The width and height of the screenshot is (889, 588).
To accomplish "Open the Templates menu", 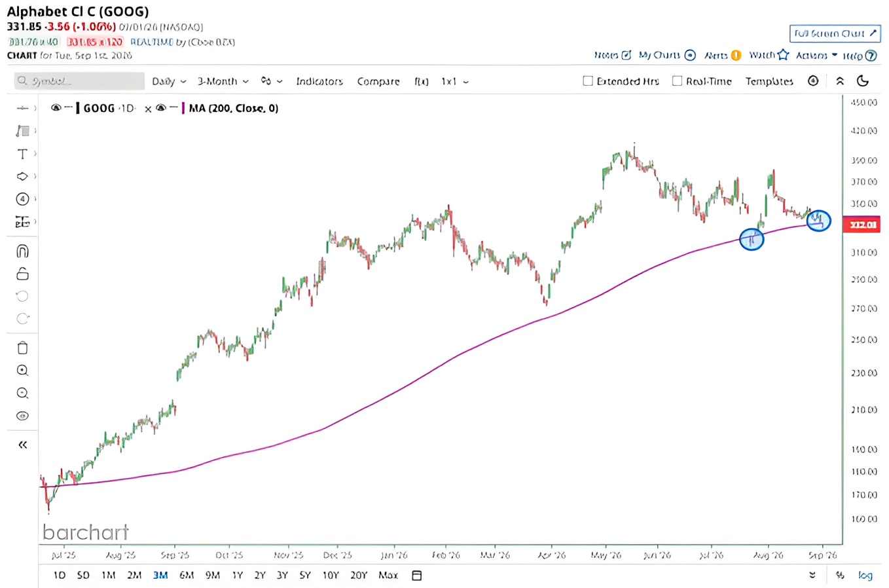I will click(769, 81).
